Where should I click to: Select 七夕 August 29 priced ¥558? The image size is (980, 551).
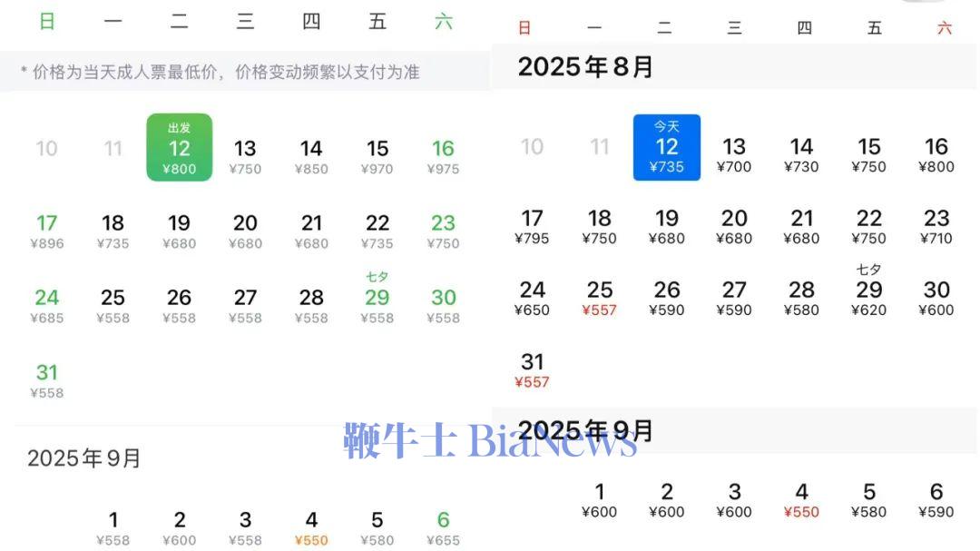tap(377, 299)
